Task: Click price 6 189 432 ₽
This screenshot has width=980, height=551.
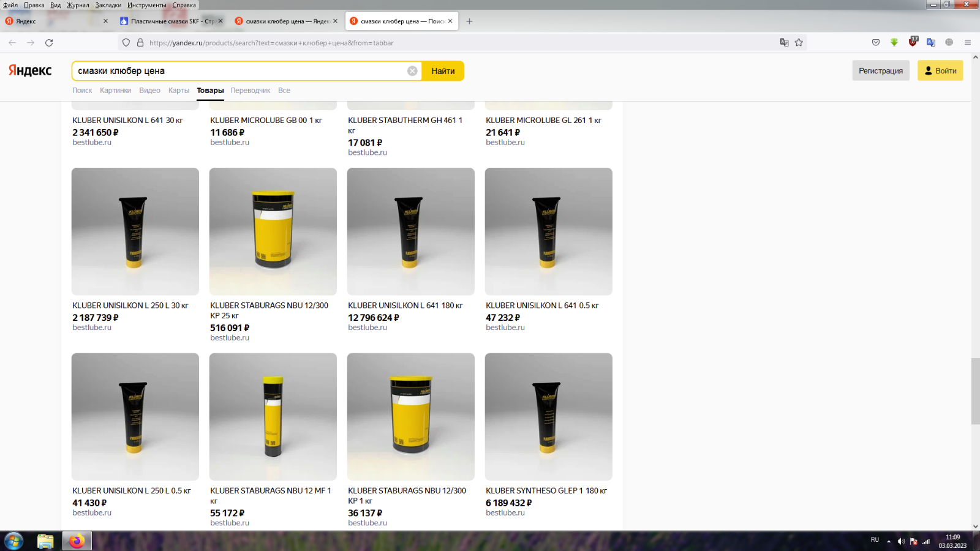Action: point(509,503)
